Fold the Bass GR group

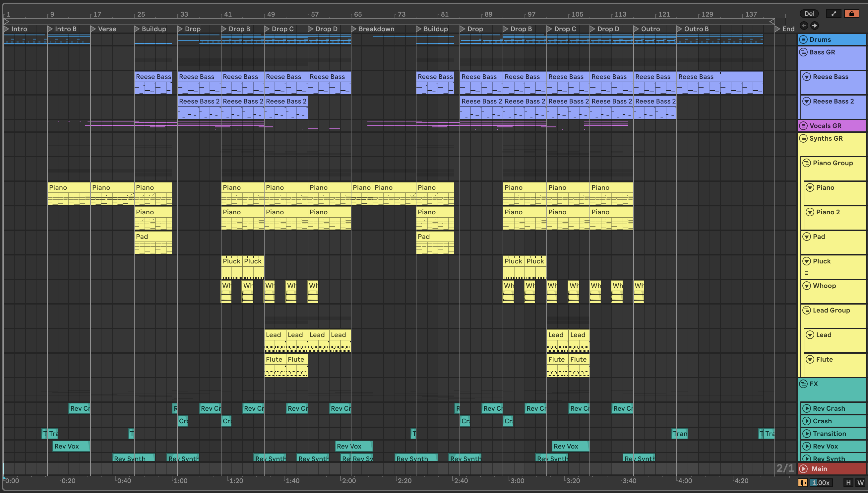pos(803,52)
